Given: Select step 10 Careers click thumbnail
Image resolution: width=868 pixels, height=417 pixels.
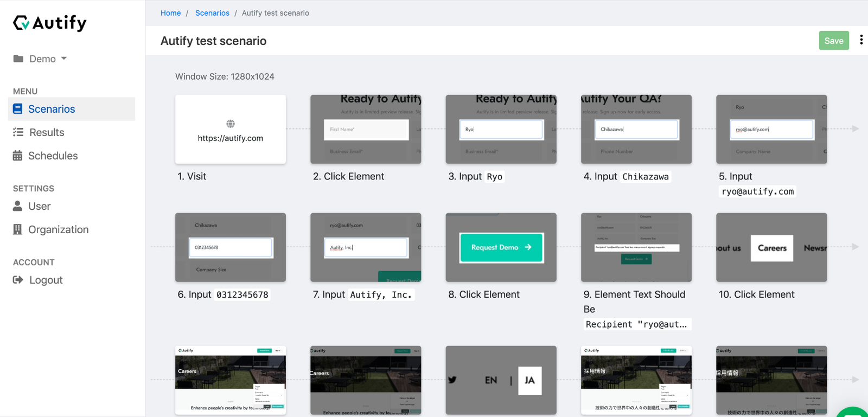Looking at the screenshot, I should [x=771, y=247].
